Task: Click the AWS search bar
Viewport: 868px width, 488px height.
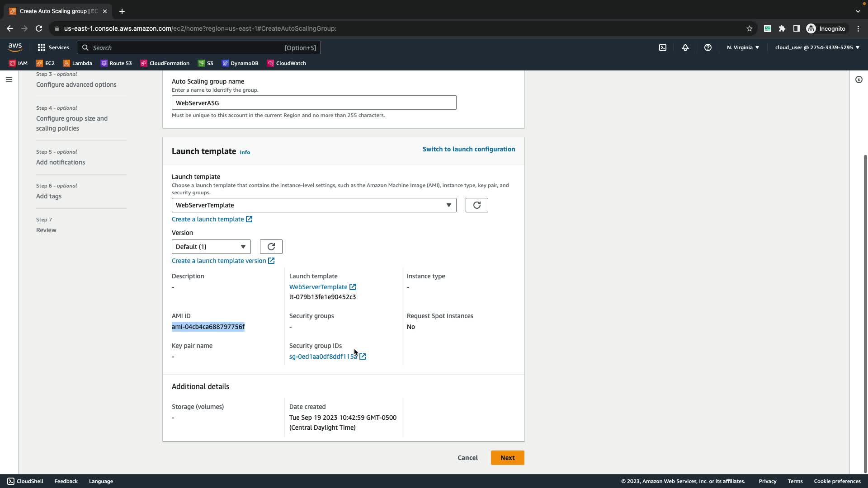Action: [199, 47]
